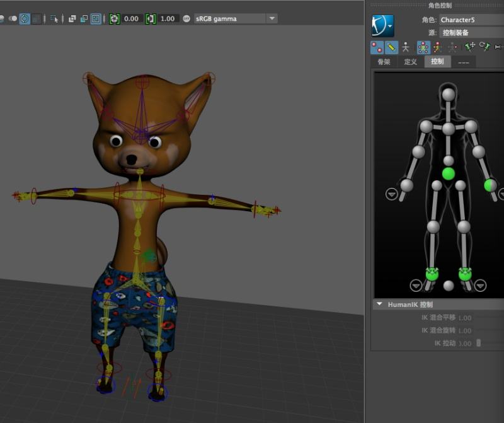Toggle the Full Body keying mode icon
Screen dimensions: 504x423
[x=424, y=47]
